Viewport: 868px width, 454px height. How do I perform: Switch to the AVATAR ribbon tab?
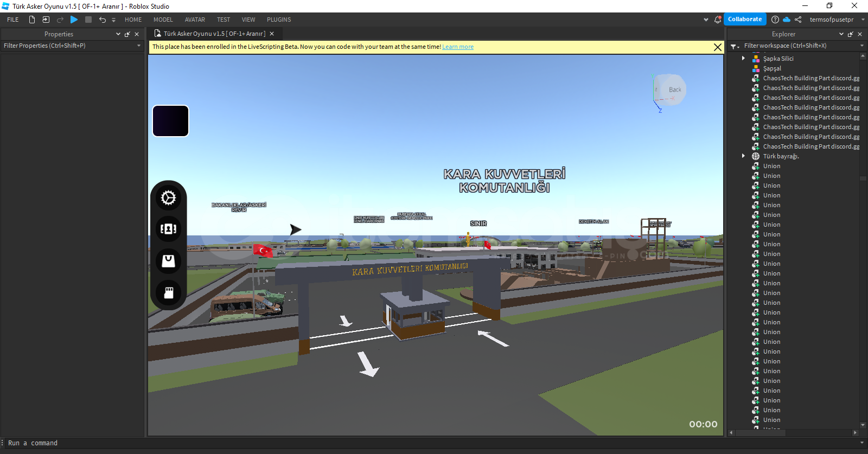tap(195, 20)
